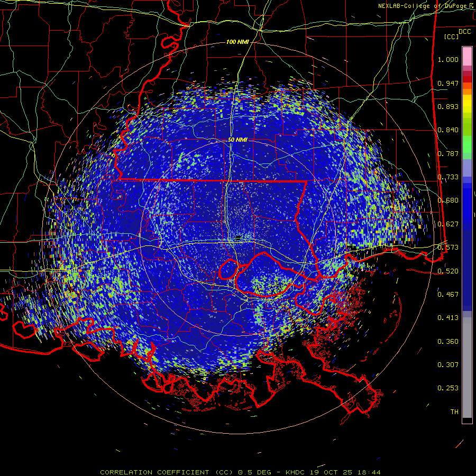The height and width of the screenshot is (476, 476).
Task: Click the 50 NMI range ring label
Action: click(x=237, y=140)
